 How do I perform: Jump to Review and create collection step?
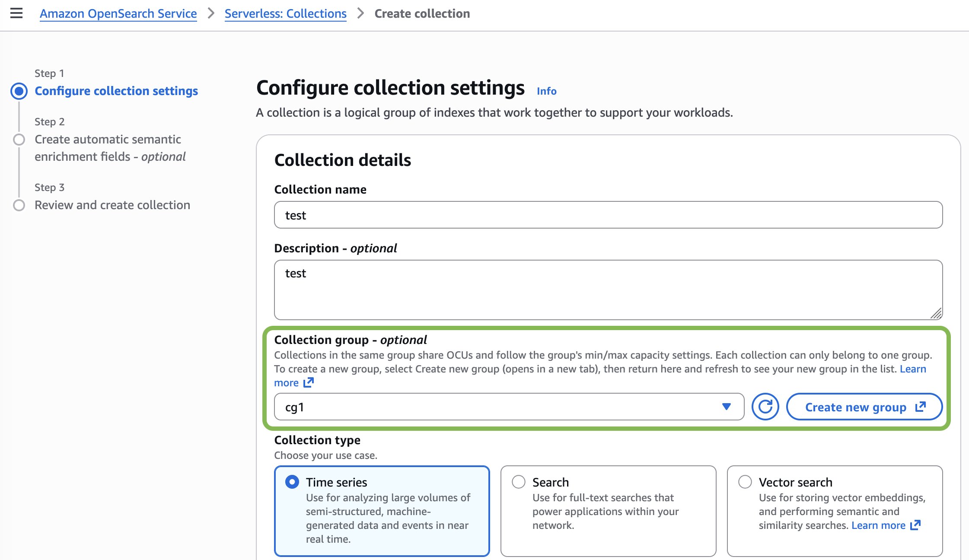[112, 205]
